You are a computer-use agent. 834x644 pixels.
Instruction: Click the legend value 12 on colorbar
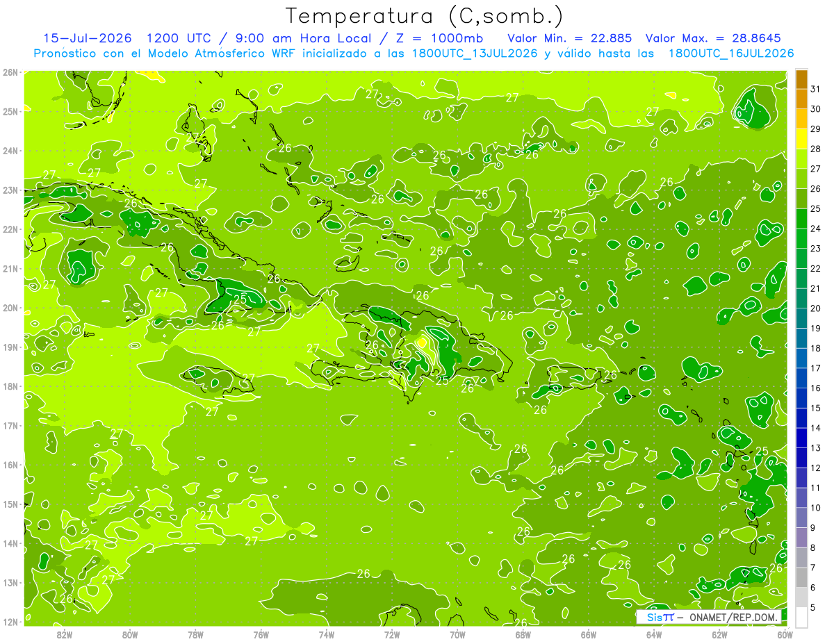click(815, 468)
